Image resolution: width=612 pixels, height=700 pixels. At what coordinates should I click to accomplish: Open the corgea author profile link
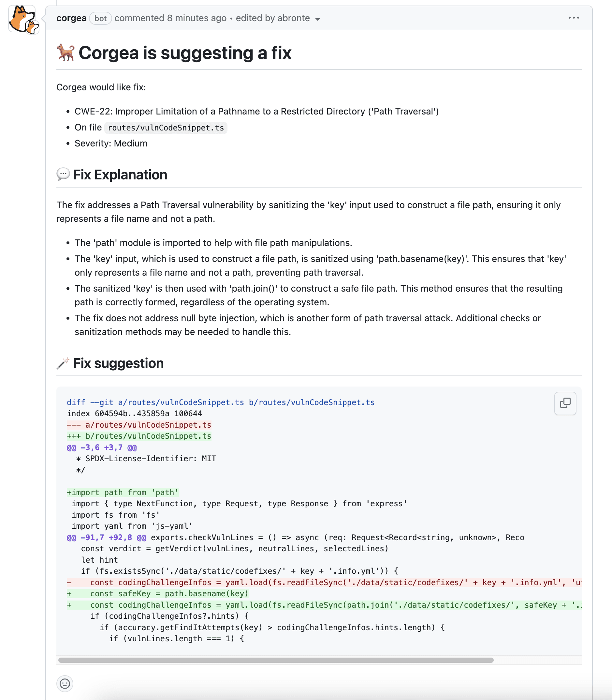[x=71, y=18]
